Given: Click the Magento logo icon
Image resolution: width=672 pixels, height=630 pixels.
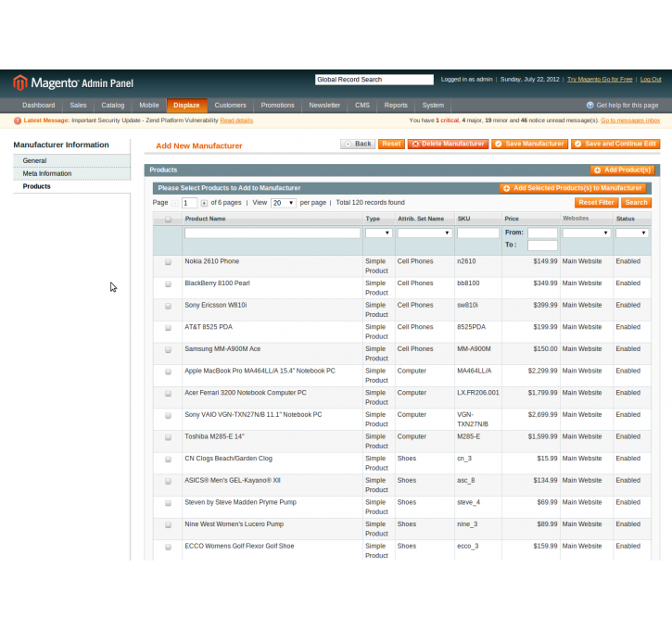Looking at the screenshot, I should point(20,82).
